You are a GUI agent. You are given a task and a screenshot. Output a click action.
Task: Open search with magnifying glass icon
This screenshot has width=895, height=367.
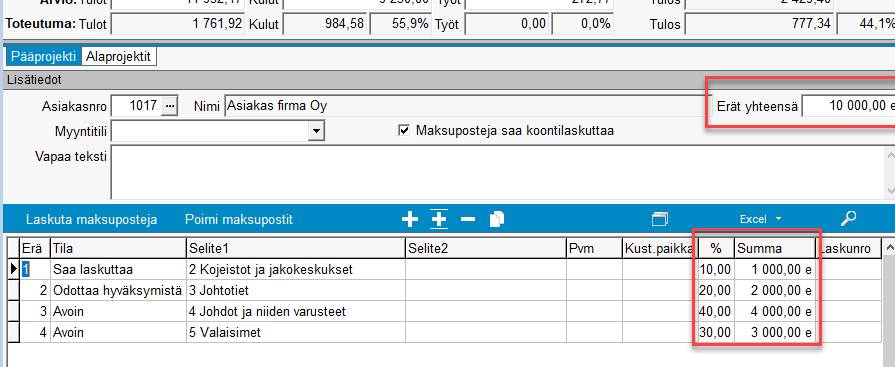(x=848, y=219)
